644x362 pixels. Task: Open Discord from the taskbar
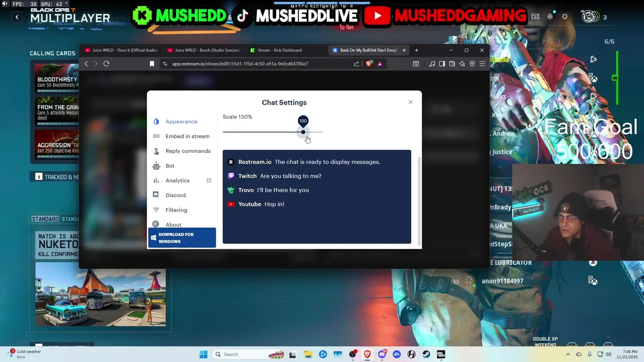tap(382, 354)
